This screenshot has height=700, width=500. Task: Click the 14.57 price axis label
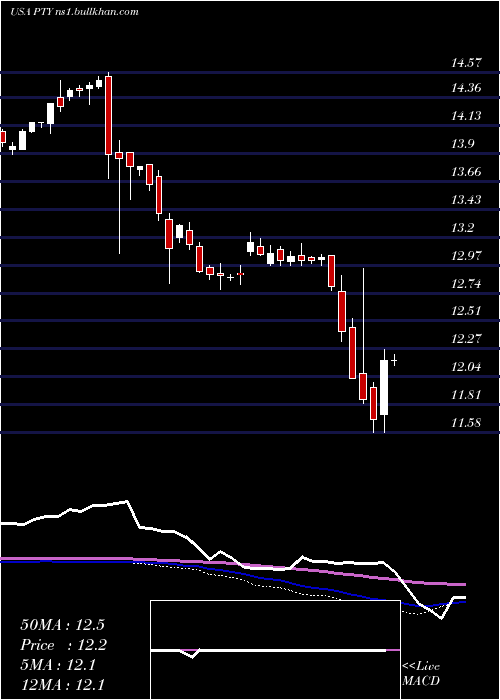[467, 63]
